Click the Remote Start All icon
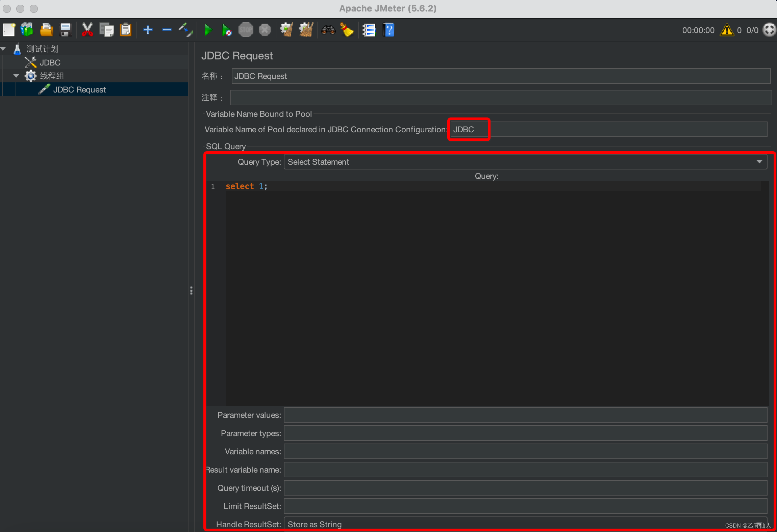 click(226, 31)
